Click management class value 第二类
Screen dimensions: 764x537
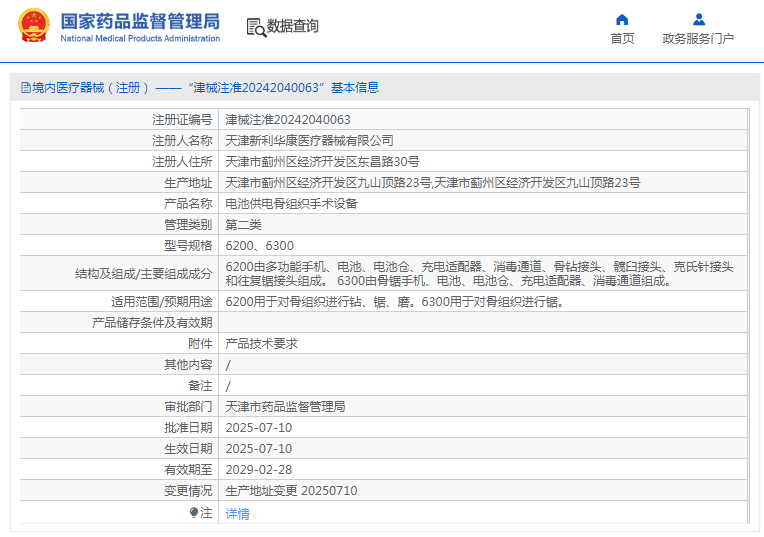(244, 225)
